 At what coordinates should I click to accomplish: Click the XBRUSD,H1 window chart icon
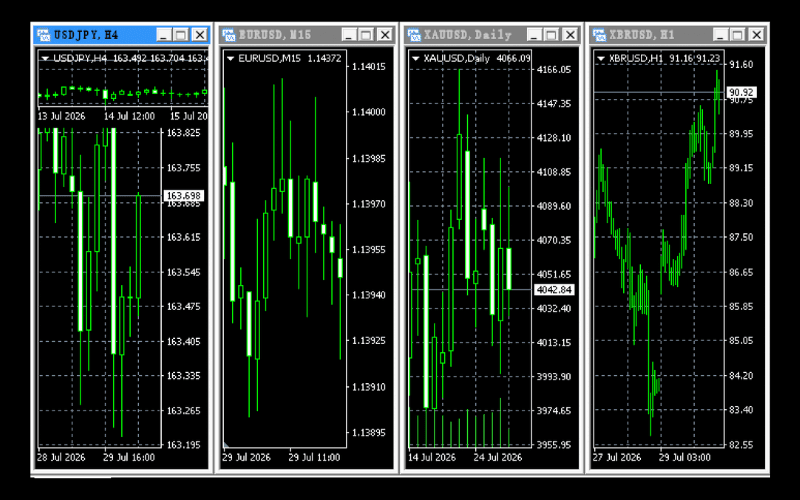click(599, 35)
